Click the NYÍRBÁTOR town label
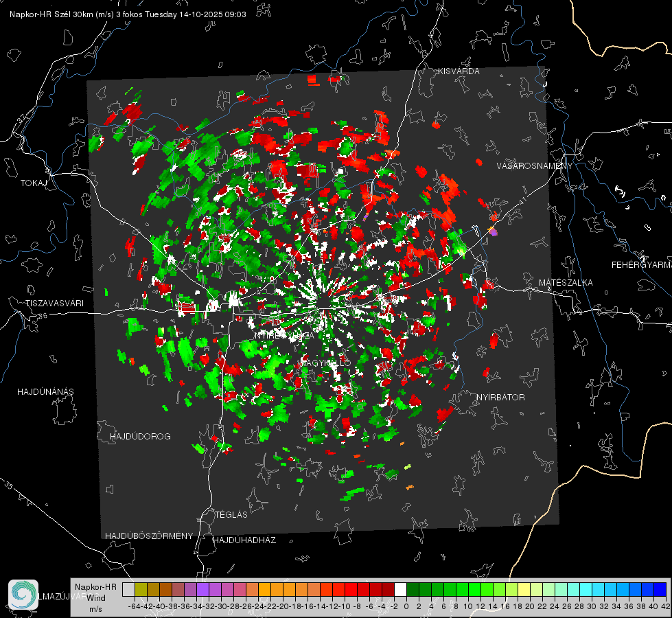The width and height of the screenshot is (672, 618). pyautogui.click(x=500, y=398)
